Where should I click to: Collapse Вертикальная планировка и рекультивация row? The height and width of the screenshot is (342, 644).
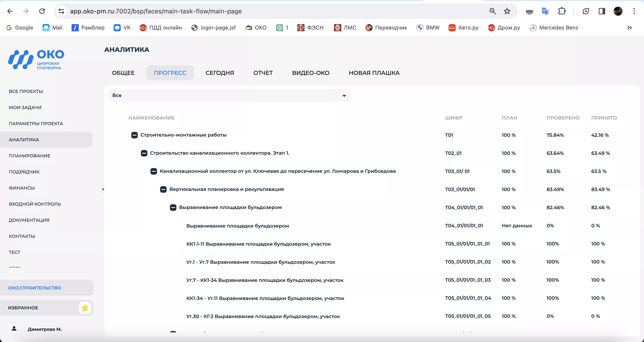[164, 189]
